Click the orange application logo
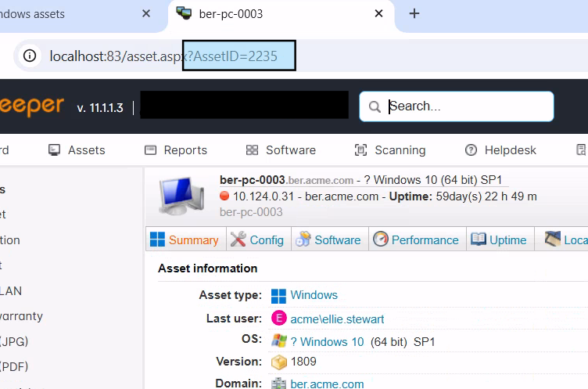This screenshot has width=588, height=389. click(x=32, y=106)
